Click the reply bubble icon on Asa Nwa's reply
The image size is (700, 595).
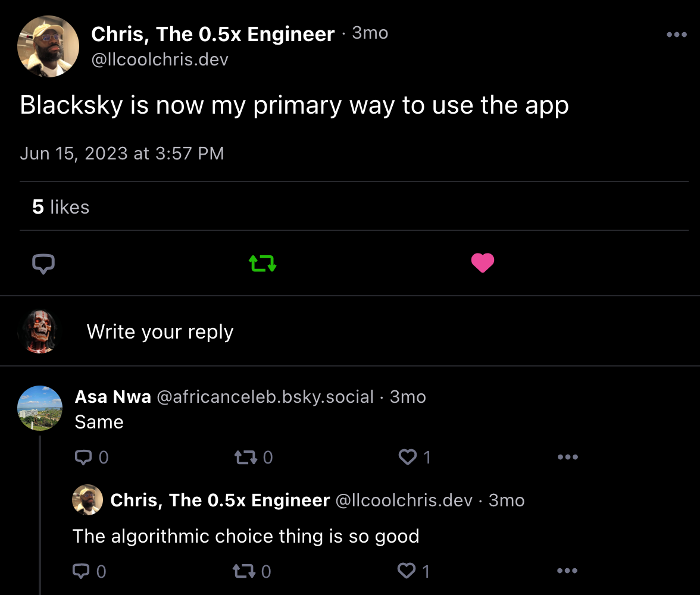click(85, 457)
